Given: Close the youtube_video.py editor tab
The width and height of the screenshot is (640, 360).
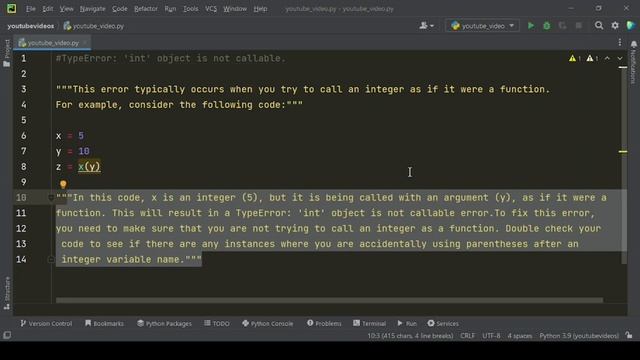Looking at the screenshot, I should tap(85, 42).
